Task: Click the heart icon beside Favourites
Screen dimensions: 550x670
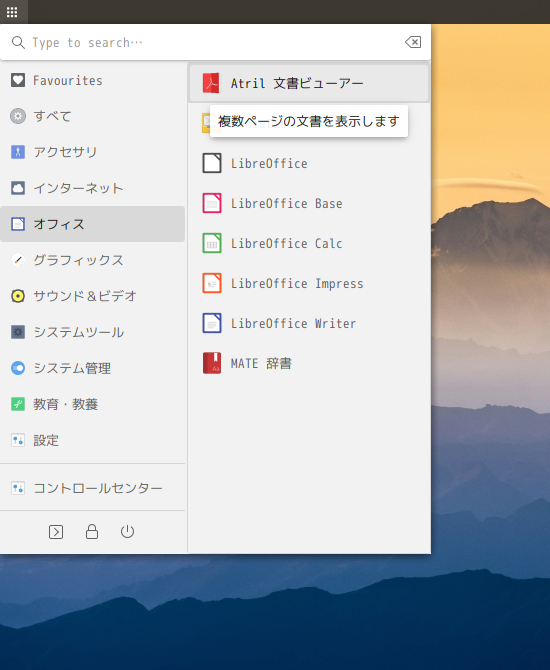Action: click(x=18, y=80)
